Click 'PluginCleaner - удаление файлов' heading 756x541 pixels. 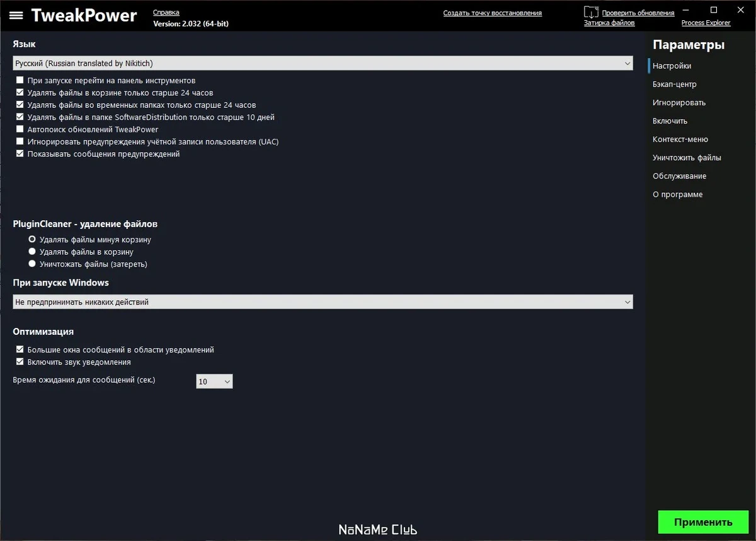[x=85, y=224]
